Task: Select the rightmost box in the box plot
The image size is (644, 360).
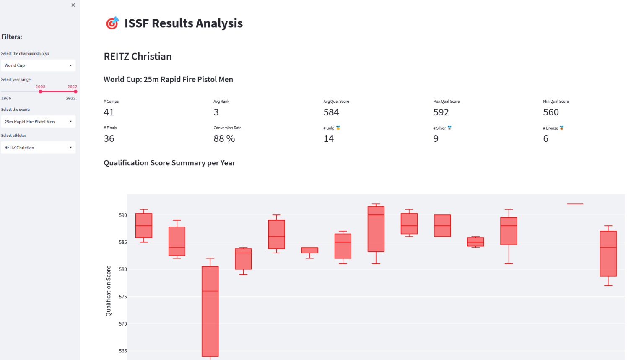Action: (608, 253)
